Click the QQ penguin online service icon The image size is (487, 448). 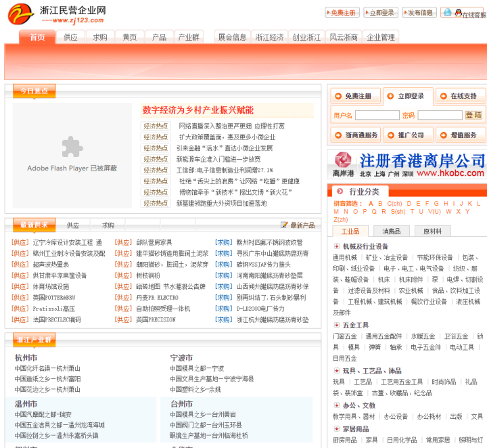pos(458,12)
